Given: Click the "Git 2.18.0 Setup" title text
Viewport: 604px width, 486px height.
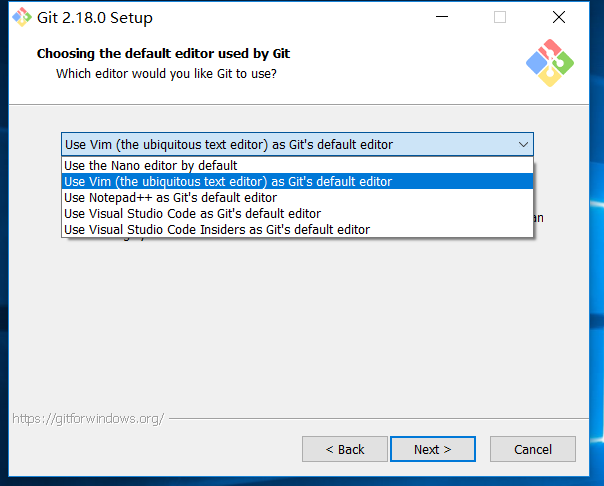Looking at the screenshot, I should point(95,18).
